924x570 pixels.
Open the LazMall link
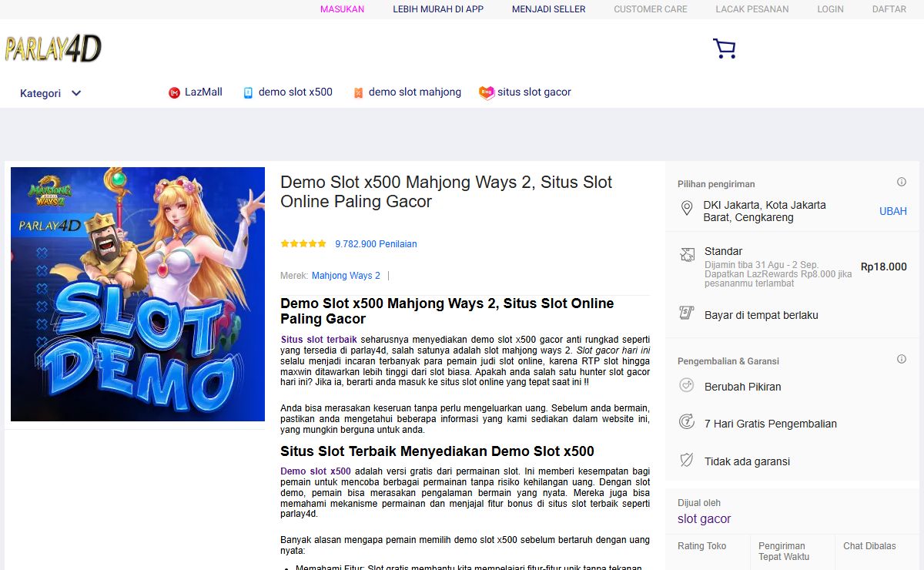pos(203,92)
